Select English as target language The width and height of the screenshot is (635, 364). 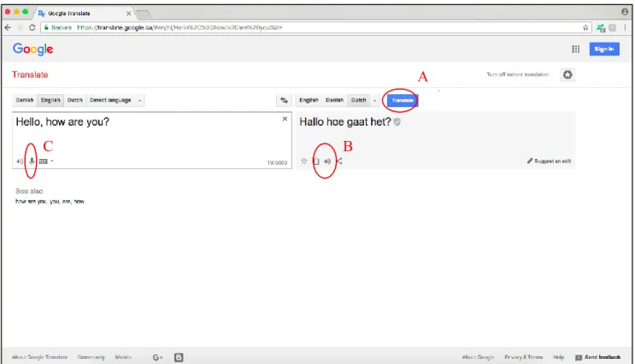click(309, 100)
